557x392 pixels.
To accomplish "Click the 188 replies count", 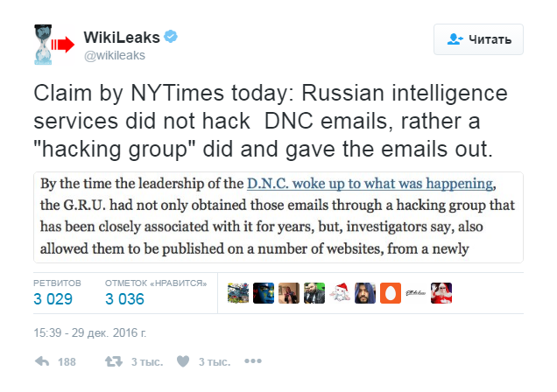I will [x=67, y=361].
